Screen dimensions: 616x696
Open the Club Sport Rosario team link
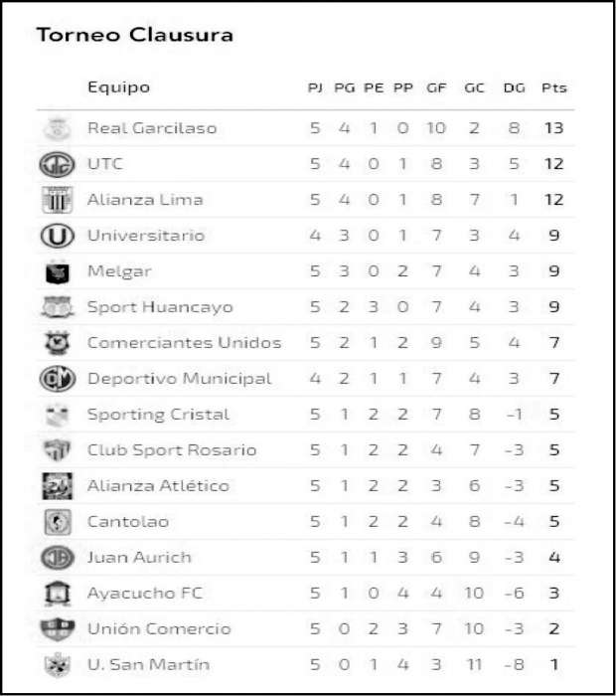(x=172, y=450)
